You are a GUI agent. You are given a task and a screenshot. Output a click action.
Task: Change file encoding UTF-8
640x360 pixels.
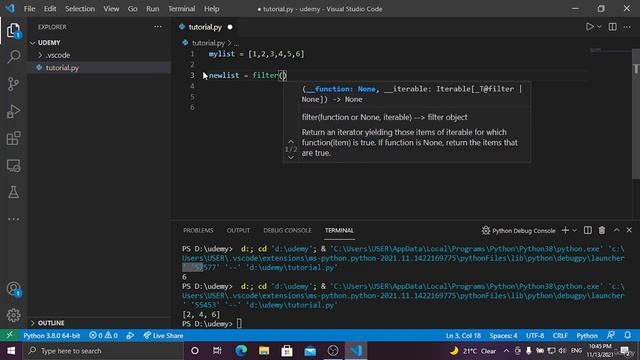click(x=535, y=336)
